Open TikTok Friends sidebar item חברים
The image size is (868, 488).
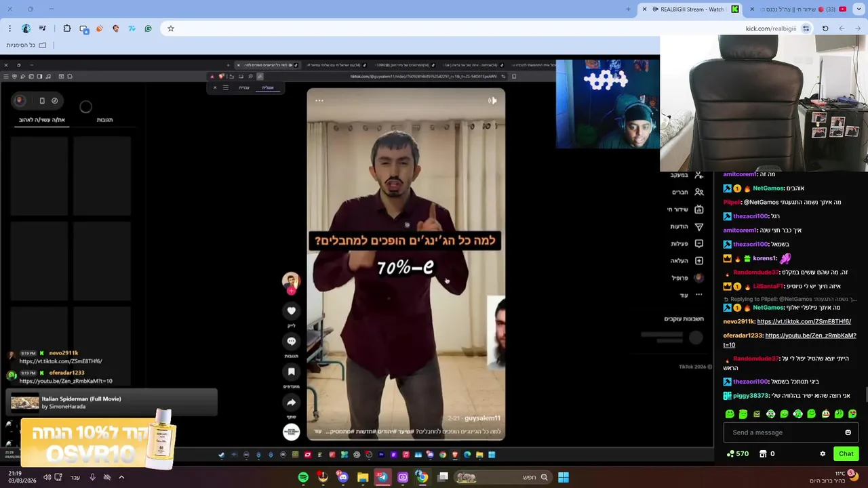tap(686, 192)
